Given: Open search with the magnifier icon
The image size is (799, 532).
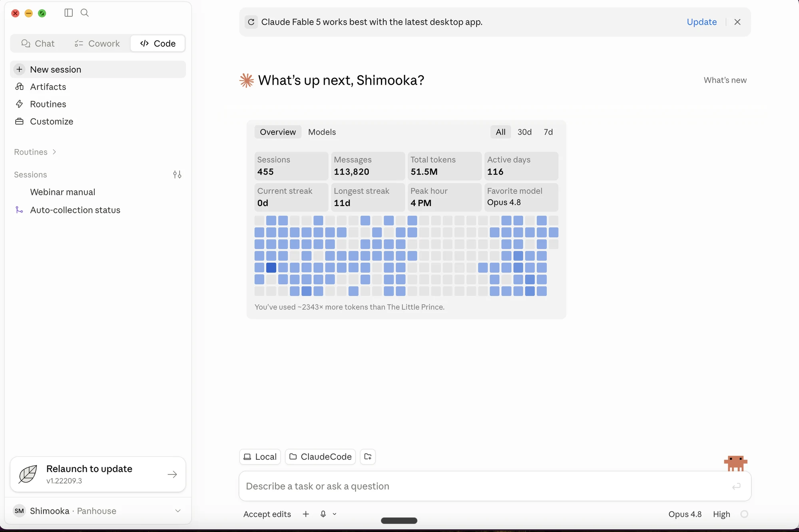Looking at the screenshot, I should [85, 13].
